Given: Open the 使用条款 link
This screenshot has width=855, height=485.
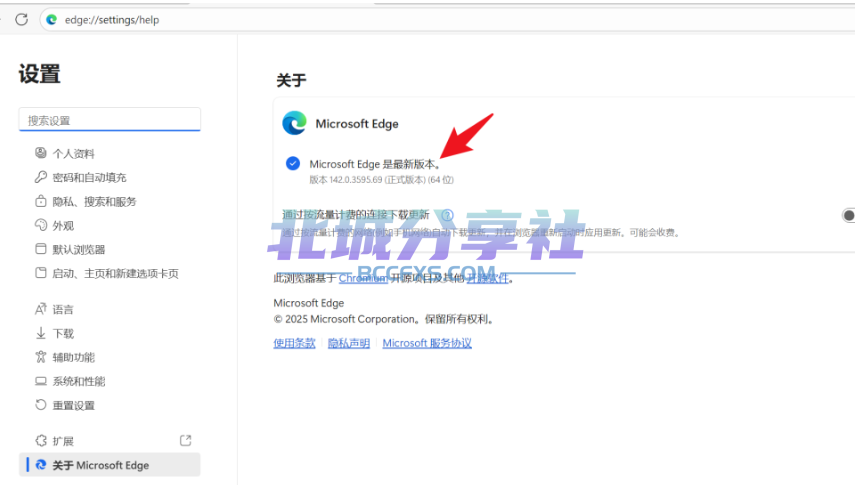Looking at the screenshot, I should [x=294, y=343].
